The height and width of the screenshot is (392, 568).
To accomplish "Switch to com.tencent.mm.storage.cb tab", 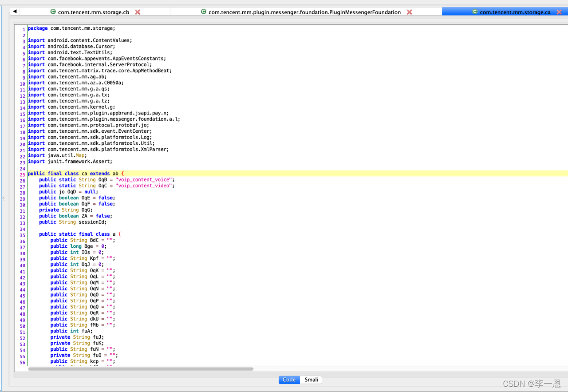I will 94,12.
